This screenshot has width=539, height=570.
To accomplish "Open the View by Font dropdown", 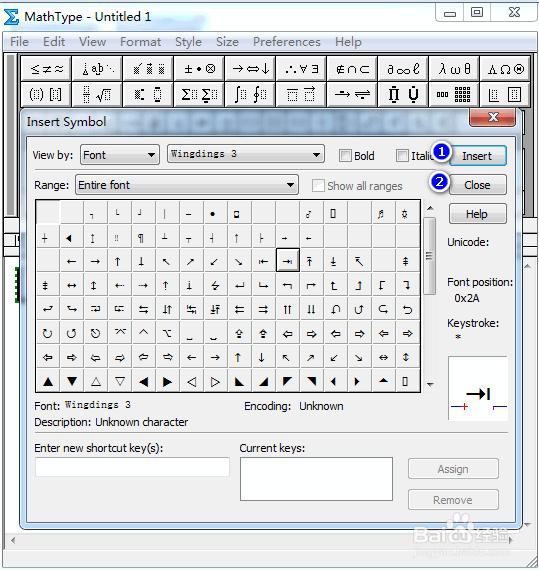I will click(120, 155).
